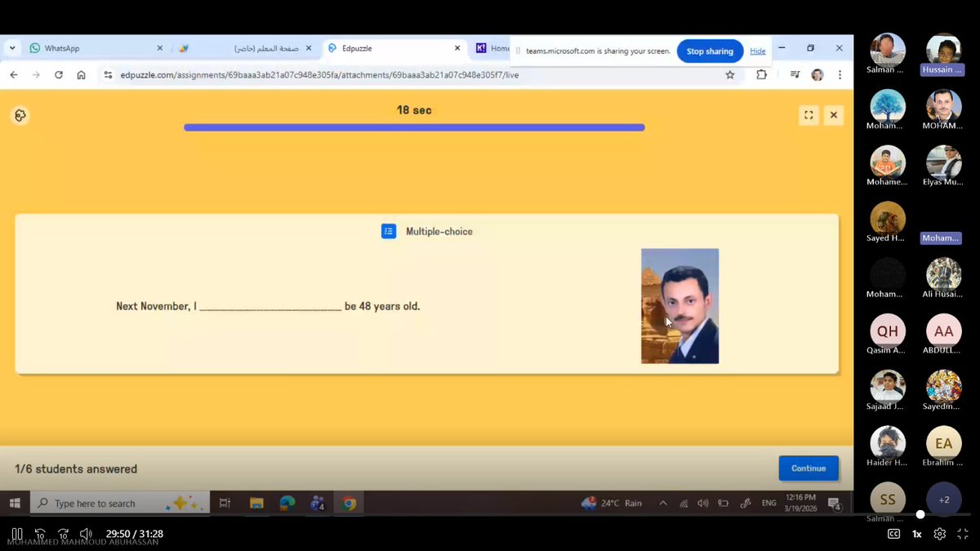Open the media control icon in Chrome toolbar
The height and width of the screenshot is (551, 980).
coord(795,74)
